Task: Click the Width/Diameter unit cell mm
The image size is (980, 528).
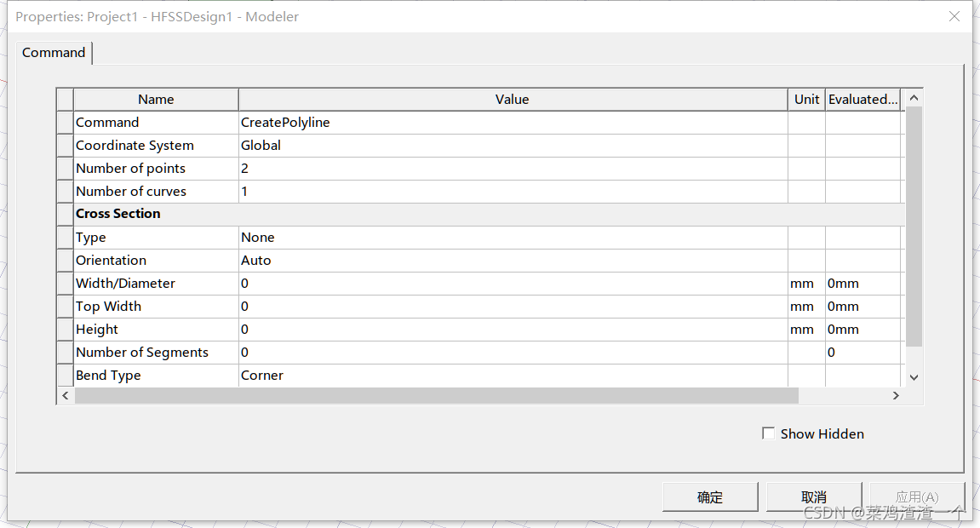Action: coord(806,284)
